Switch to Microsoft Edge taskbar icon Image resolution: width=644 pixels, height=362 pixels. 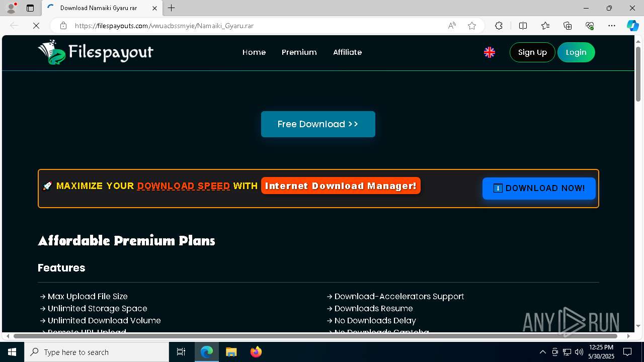click(x=207, y=352)
